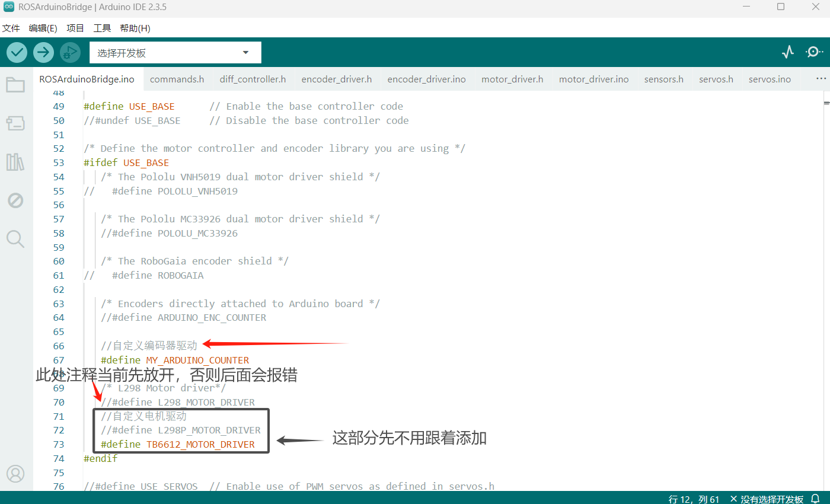Show the Boards Manager panel
The height and width of the screenshot is (504, 830).
[x=15, y=123]
